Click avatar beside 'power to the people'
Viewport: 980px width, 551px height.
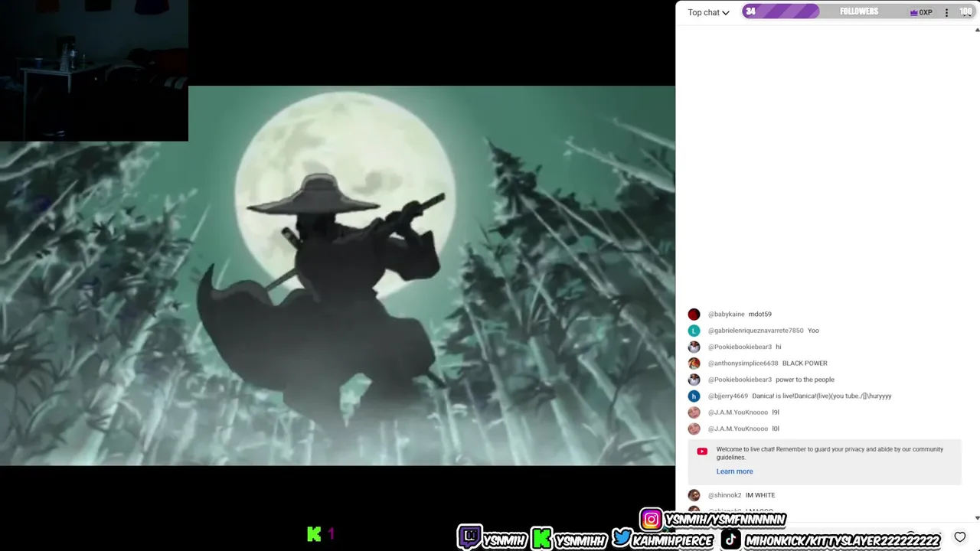[694, 380]
